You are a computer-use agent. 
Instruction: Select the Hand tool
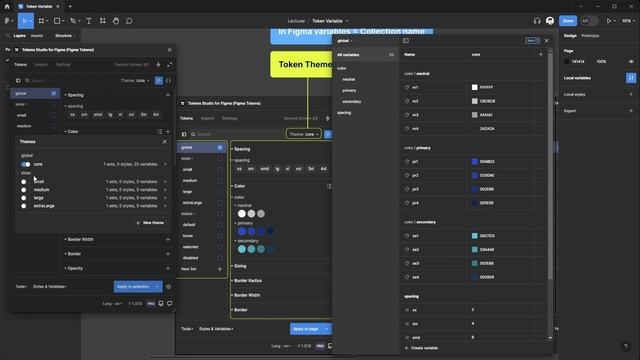coord(116,21)
